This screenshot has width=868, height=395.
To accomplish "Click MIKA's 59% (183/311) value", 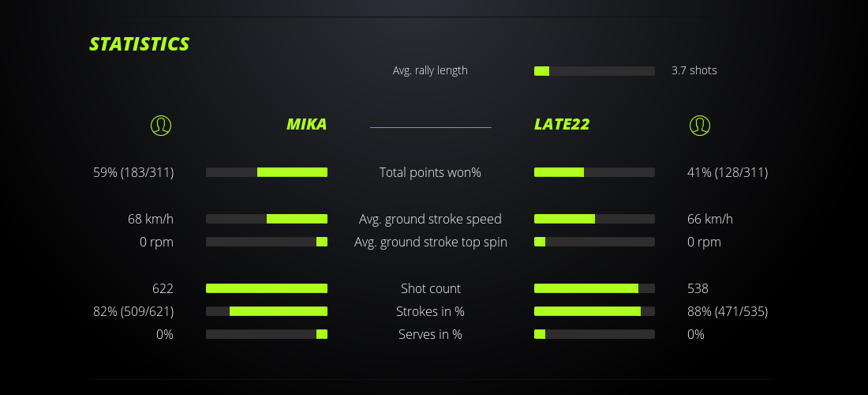I will click(x=133, y=172).
